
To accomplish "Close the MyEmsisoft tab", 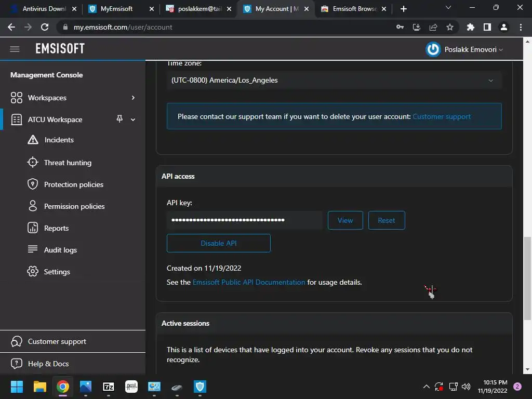I will 152,9.
